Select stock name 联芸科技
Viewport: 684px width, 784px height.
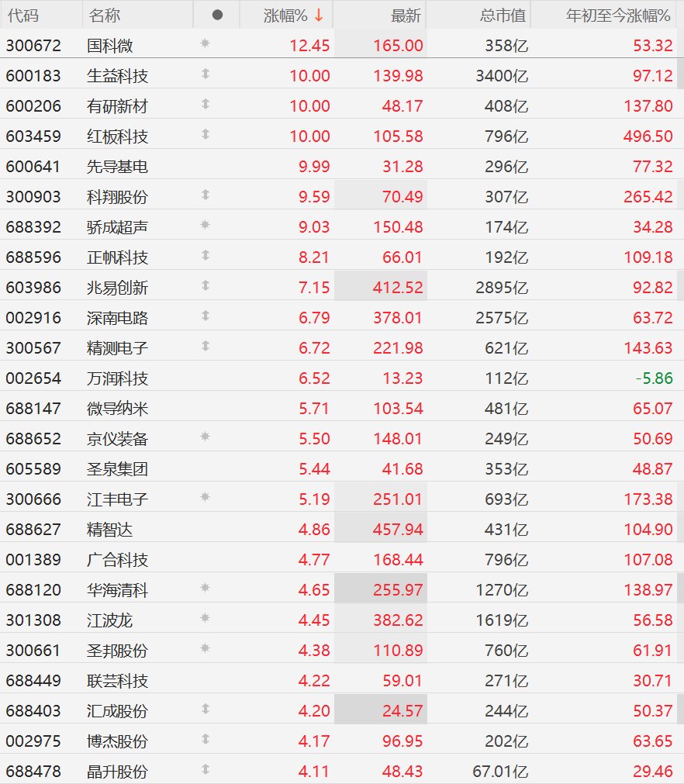pos(118,681)
